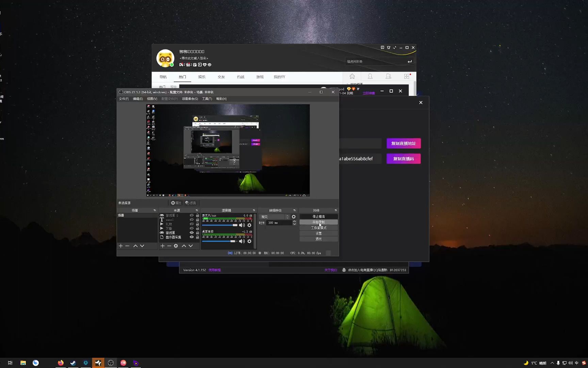Image resolution: width=588 pixels, height=368 pixels.
Task: Move source up arrow in Sources panel
Action: click(x=184, y=246)
